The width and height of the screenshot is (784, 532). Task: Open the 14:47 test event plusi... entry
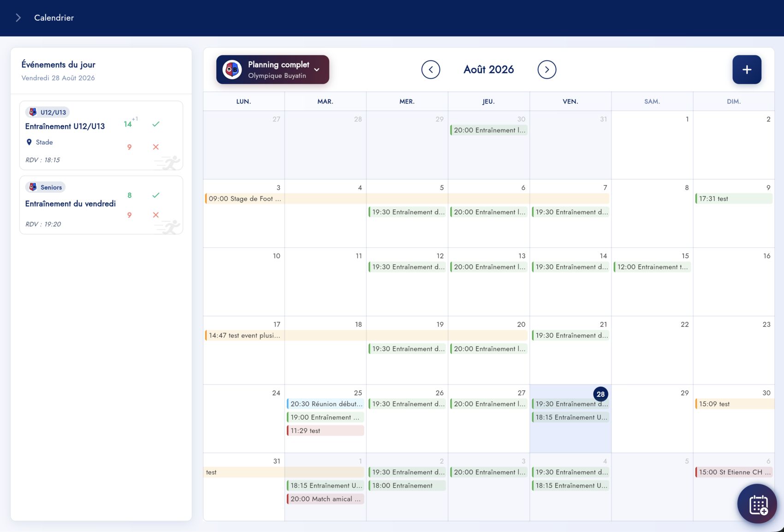click(366, 336)
